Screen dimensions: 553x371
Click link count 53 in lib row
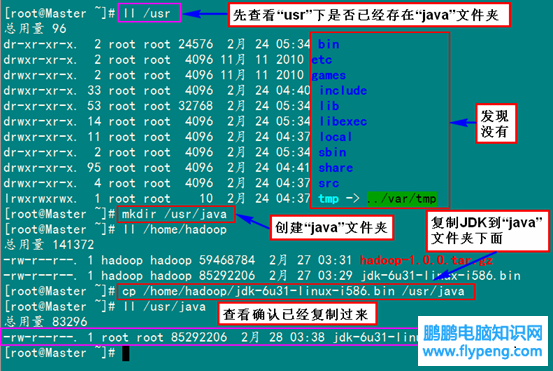coord(94,106)
